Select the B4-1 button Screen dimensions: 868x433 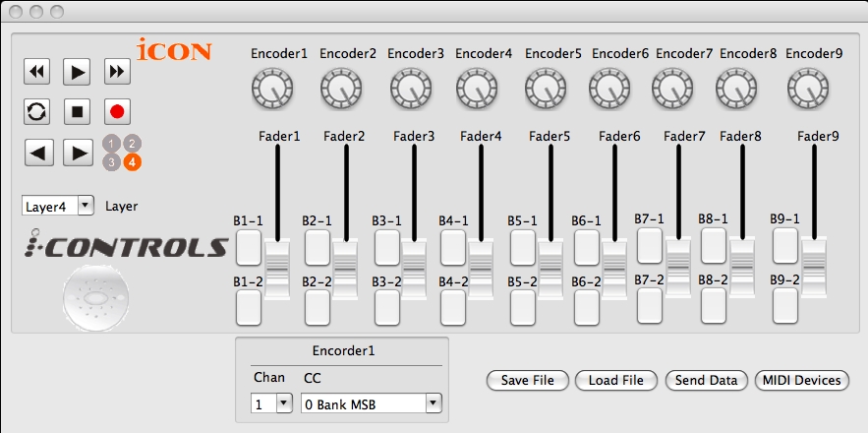click(x=453, y=248)
